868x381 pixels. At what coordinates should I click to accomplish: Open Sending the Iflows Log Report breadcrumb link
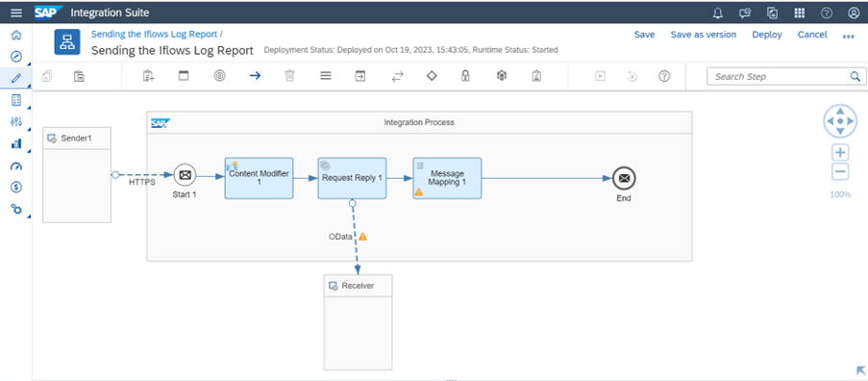pyautogui.click(x=155, y=35)
